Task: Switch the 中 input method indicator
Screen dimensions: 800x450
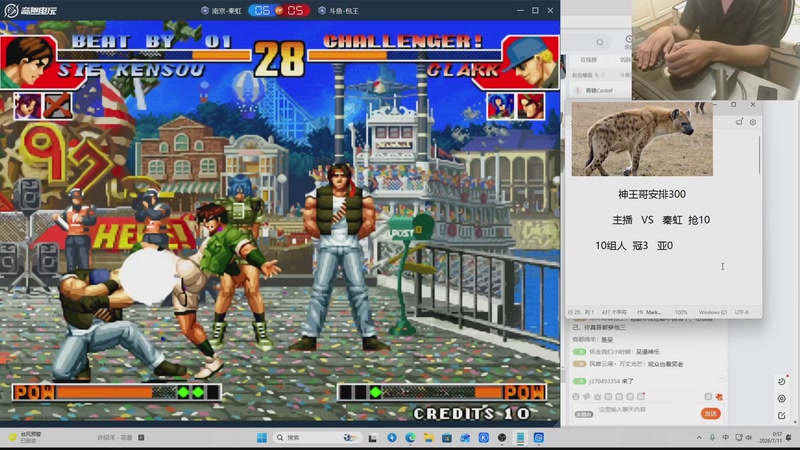Action: [x=726, y=438]
